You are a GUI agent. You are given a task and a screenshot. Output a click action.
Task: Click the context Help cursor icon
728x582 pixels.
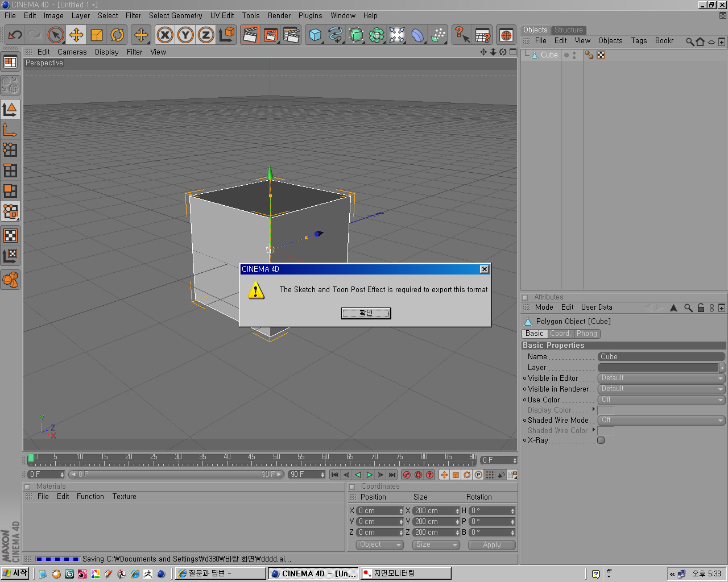point(462,35)
